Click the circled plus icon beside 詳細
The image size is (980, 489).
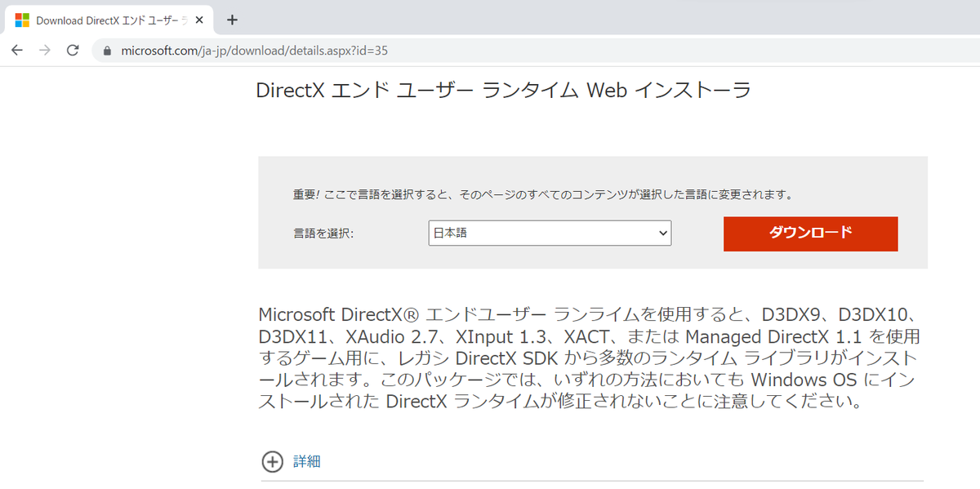coord(272,462)
